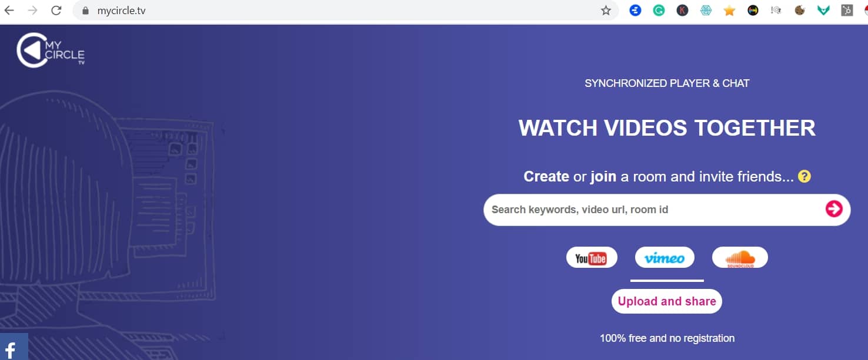This screenshot has height=360, width=868.
Task: Go back to the previous page
Action: tap(9, 11)
